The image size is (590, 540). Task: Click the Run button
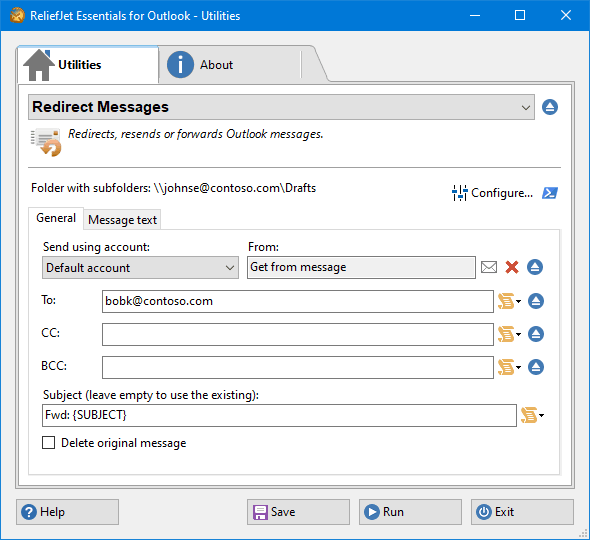click(x=410, y=512)
